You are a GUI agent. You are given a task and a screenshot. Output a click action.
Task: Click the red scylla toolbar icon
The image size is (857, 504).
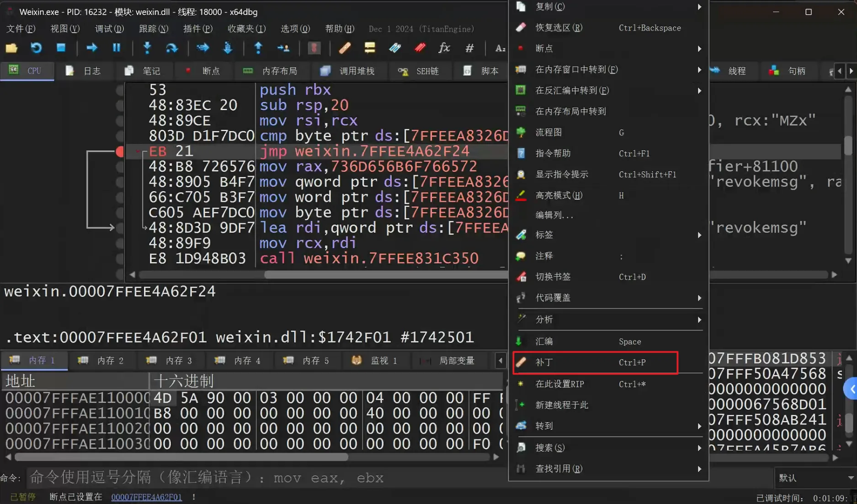(314, 48)
